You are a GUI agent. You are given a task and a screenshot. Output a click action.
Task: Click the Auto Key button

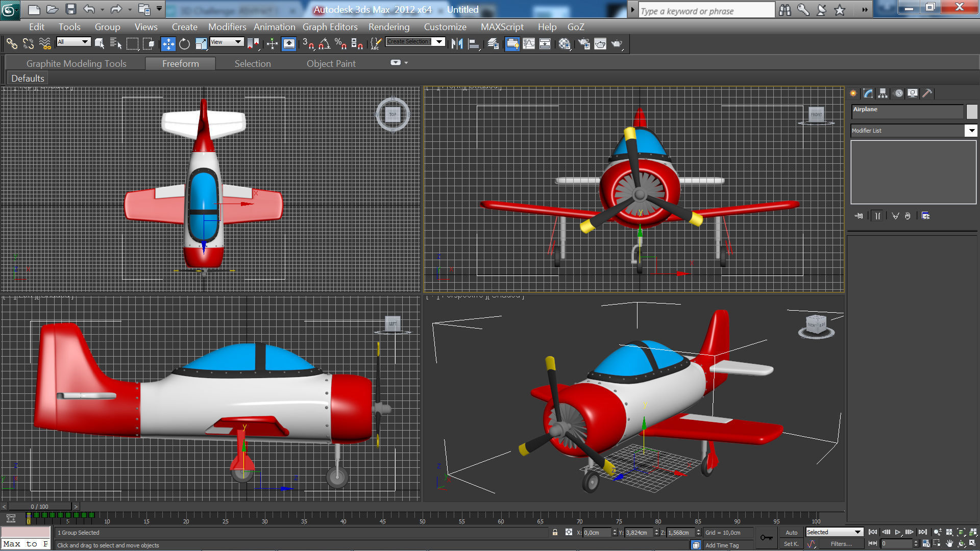coord(791,533)
